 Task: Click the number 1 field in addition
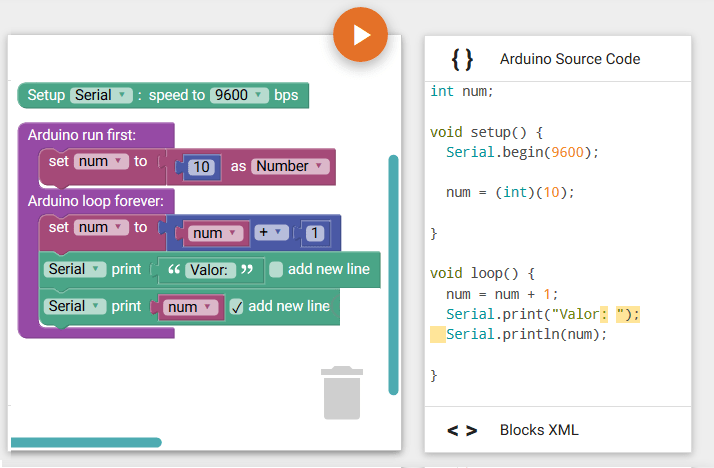(314, 233)
